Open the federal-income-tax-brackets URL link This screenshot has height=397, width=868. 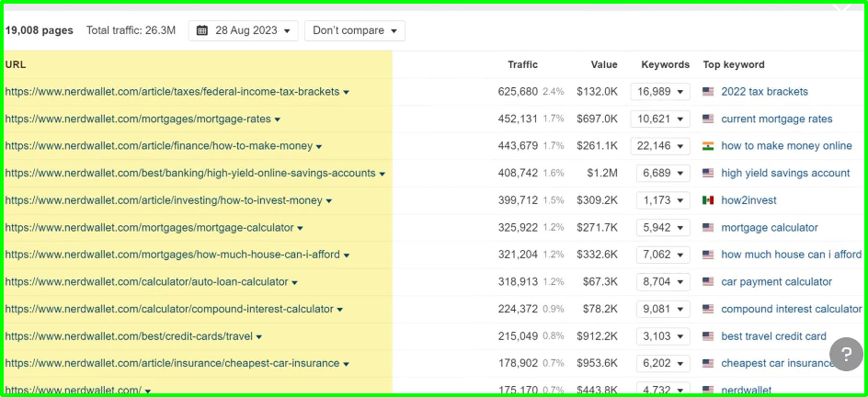click(172, 92)
